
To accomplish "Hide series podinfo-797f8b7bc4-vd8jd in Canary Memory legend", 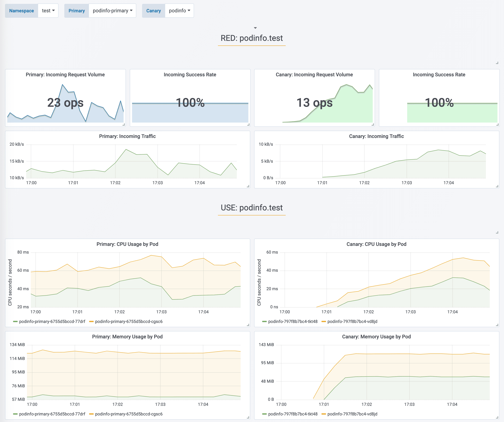I will pos(352,414).
